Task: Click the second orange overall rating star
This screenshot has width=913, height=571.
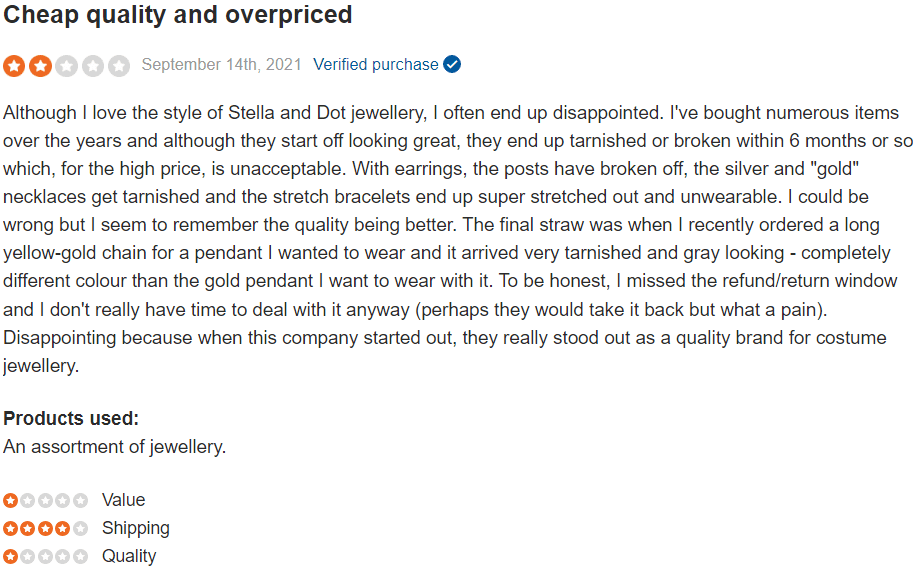Action: (x=40, y=66)
